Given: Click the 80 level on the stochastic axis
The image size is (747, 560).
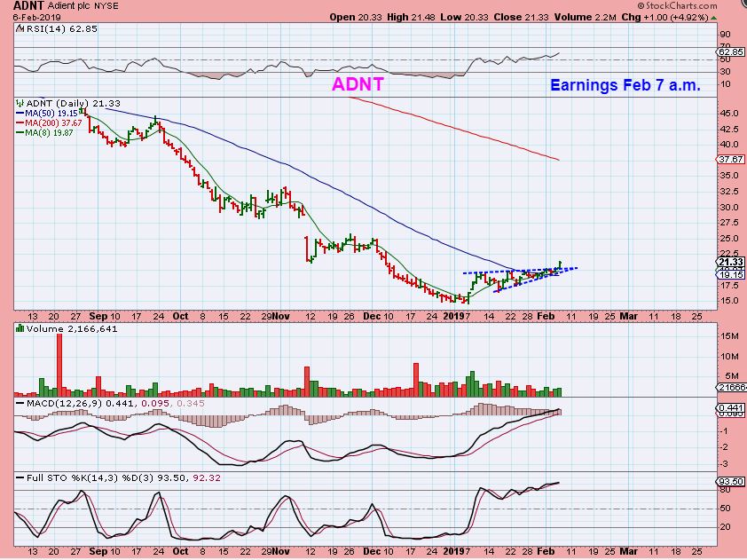Looking at the screenshot, I should tap(726, 490).
